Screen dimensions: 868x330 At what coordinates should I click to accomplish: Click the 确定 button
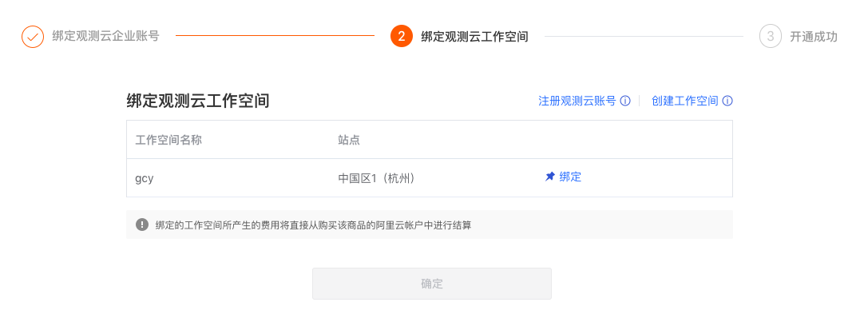click(432, 284)
